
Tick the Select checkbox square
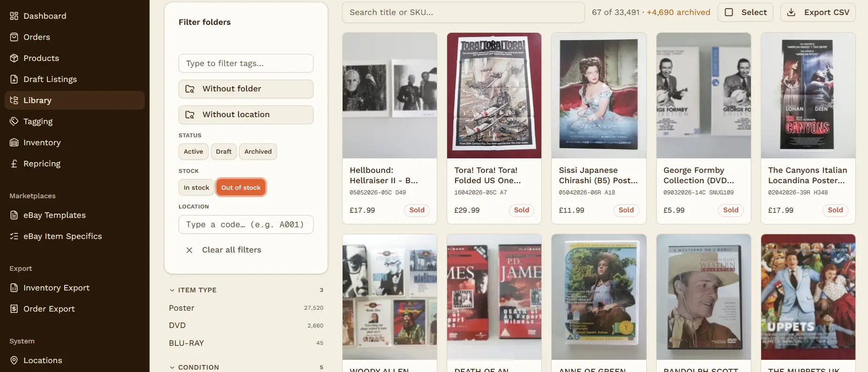click(729, 12)
